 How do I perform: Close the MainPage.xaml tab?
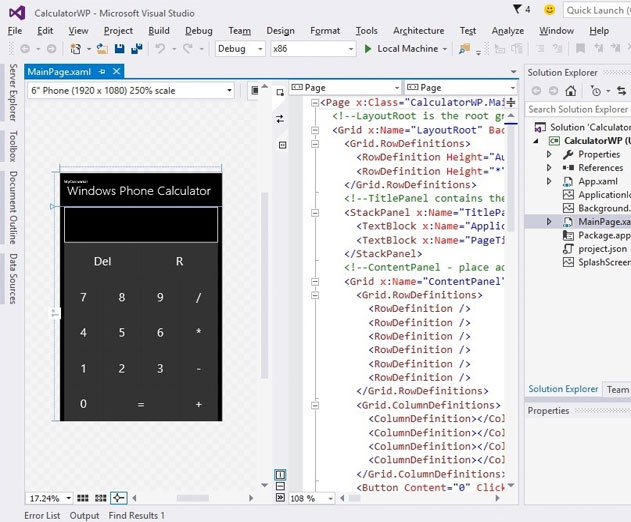(x=116, y=72)
